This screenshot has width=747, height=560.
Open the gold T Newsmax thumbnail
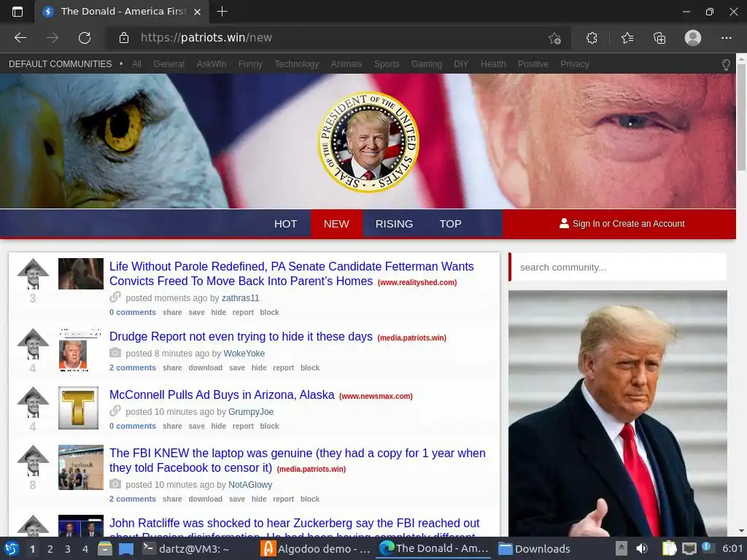pyautogui.click(x=78, y=408)
